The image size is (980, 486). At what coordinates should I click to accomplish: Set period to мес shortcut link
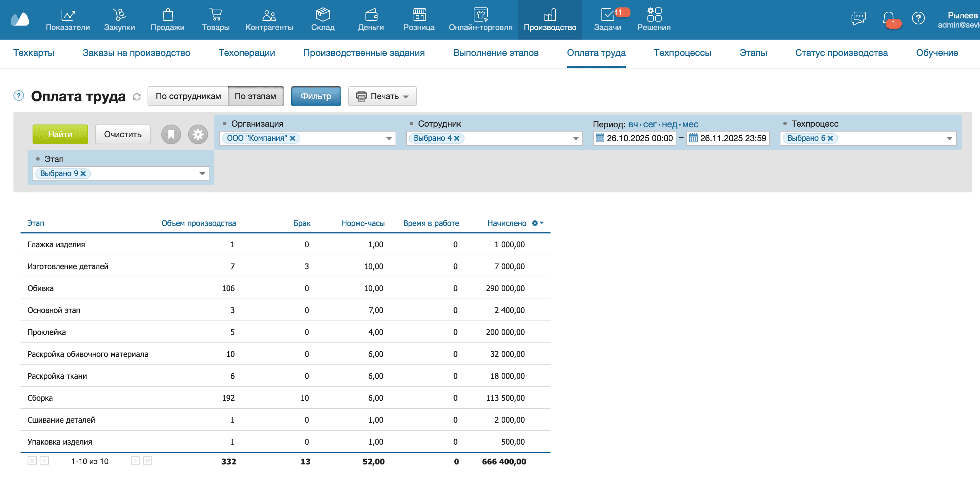690,125
